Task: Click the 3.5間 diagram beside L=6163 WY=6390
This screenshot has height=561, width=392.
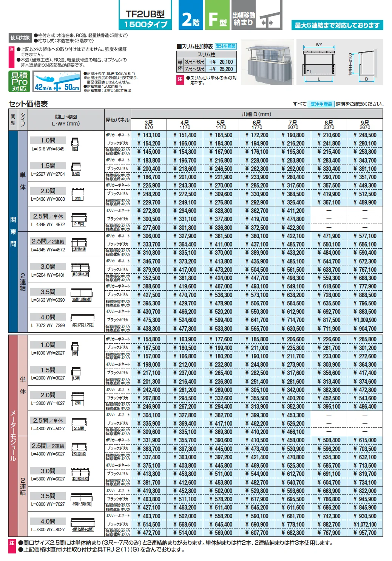Action: (x=82, y=295)
